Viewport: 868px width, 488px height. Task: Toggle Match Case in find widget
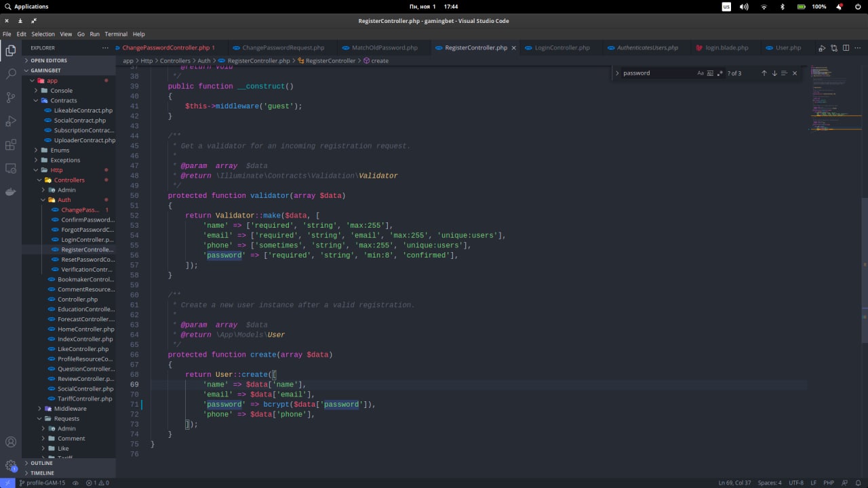[701, 73]
